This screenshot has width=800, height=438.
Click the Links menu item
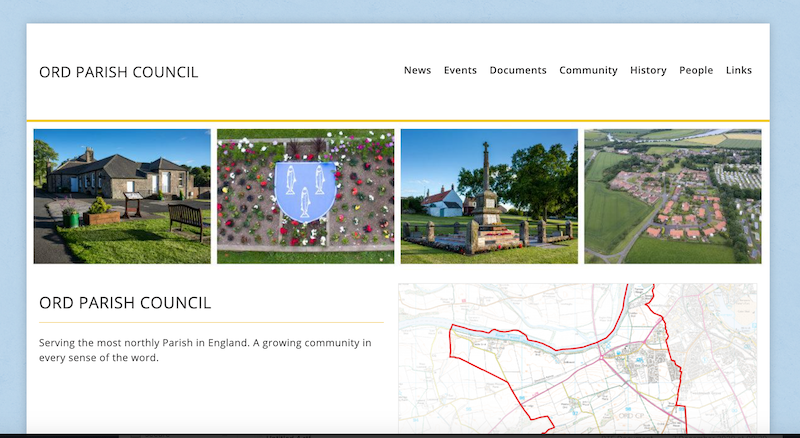tap(739, 70)
